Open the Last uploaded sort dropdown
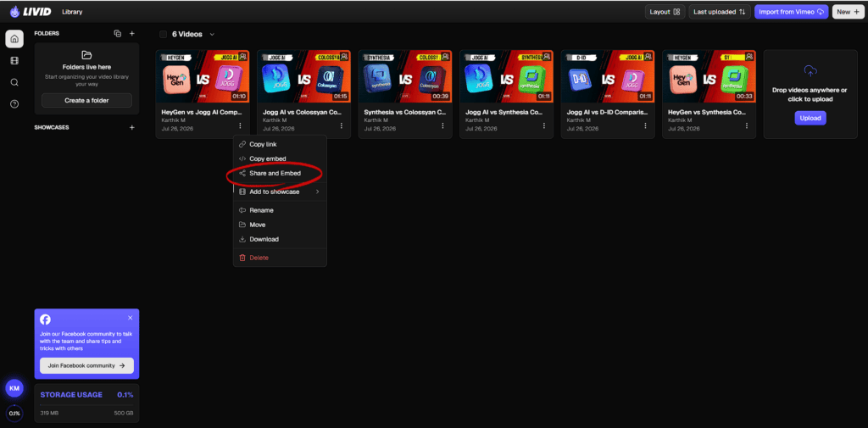The image size is (868, 428). (720, 12)
